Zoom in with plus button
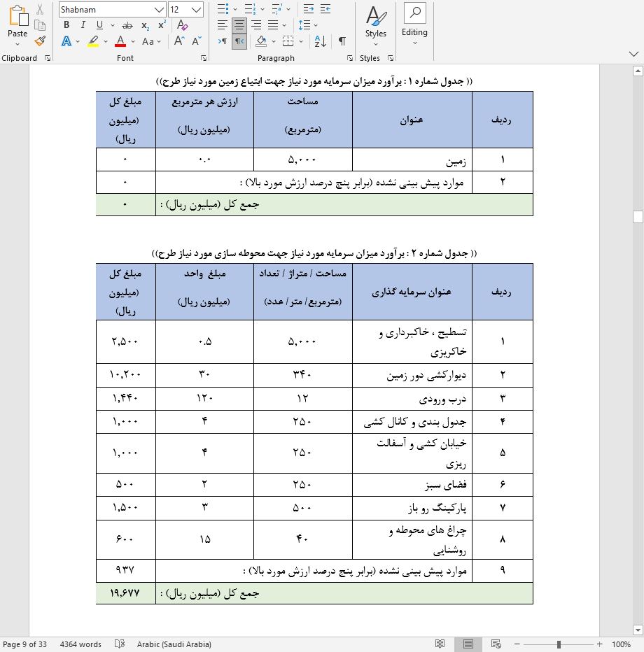The width and height of the screenshot is (644, 652). point(599,644)
